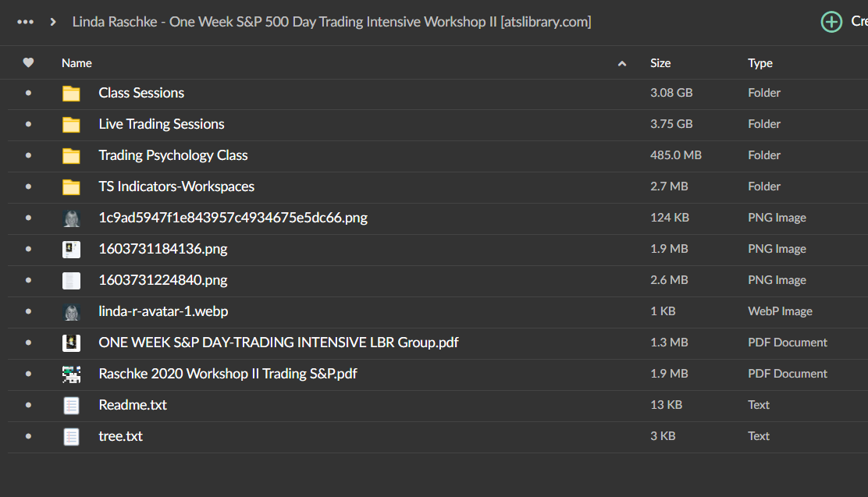
Task: Toggle the selection dot beside linda-r-avatar-1.webp
Action: click(x=29, y=311)
